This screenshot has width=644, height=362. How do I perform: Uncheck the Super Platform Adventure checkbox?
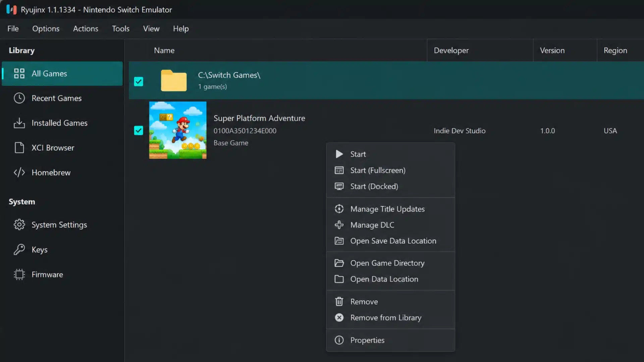pyautogui.click(x=139, y=130)
